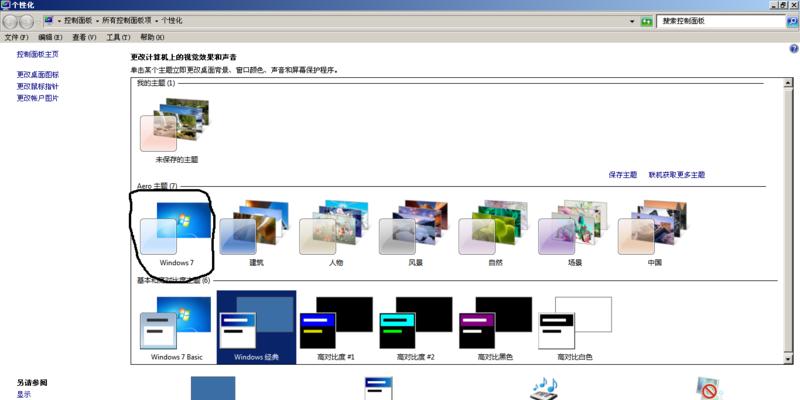Open the 查看(V) menu

pyautogui.click(x=84, y=37)
